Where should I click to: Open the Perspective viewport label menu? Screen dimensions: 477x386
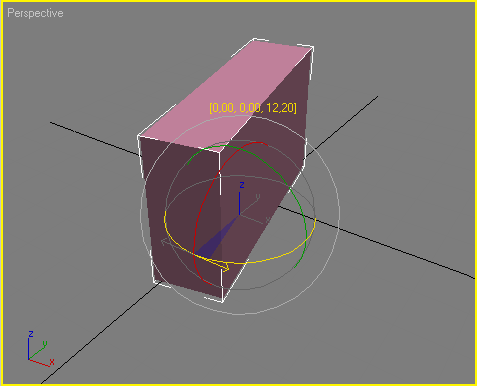point(35,13)
